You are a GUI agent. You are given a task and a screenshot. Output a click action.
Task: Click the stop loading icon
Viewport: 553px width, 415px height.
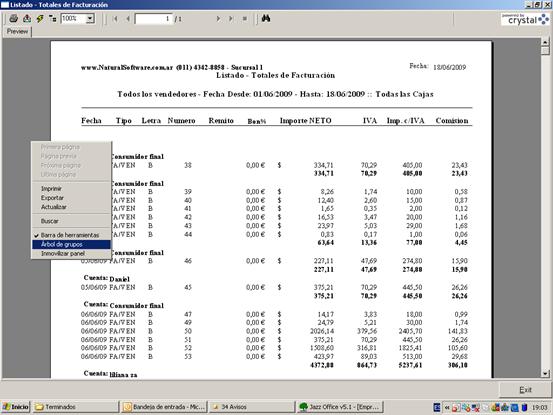point(244,19)
